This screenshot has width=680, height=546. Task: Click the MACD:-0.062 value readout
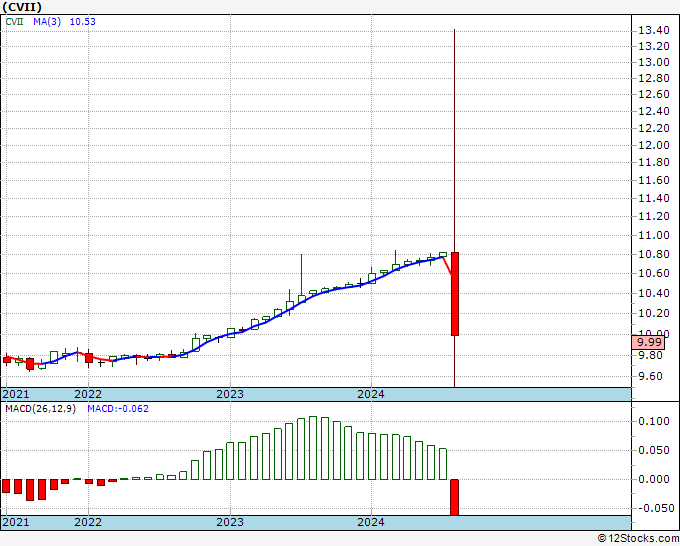[x=118, y=409]
